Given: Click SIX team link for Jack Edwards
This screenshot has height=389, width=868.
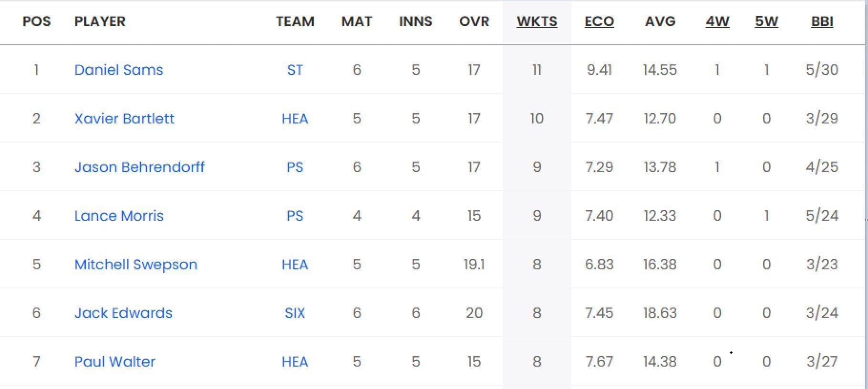Looking at the screenshot, I should click(295, 313).
